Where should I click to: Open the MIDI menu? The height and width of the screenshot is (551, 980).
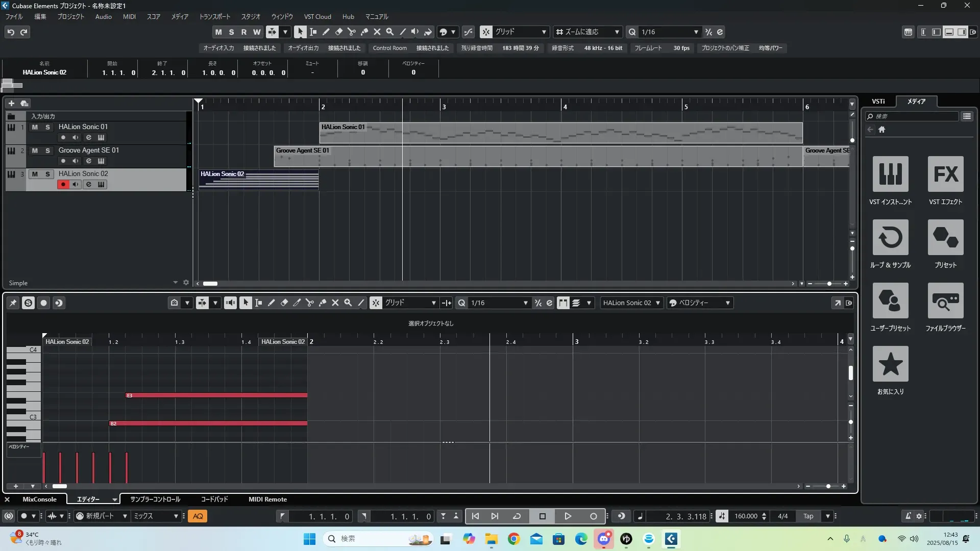(129, 16)
